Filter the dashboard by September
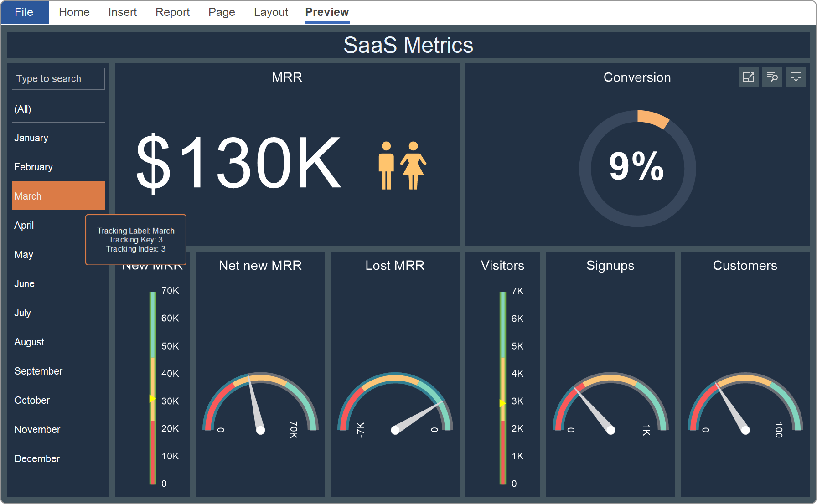The image size is (817, 504). point(38,371)
